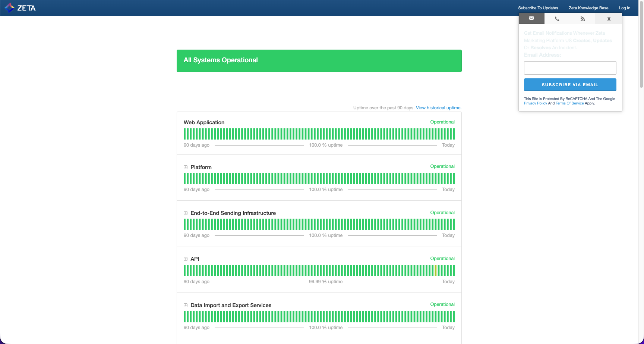Click the Subscribe Via Email button

570,85
